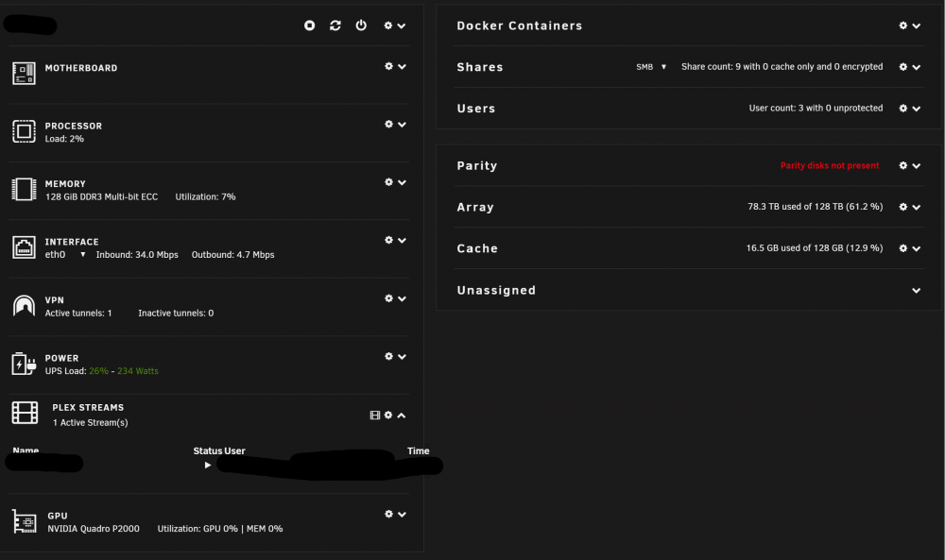Open Motherboard settings gear
The width and height of the screenshot is (945, 560).
[x=388, y=66]
